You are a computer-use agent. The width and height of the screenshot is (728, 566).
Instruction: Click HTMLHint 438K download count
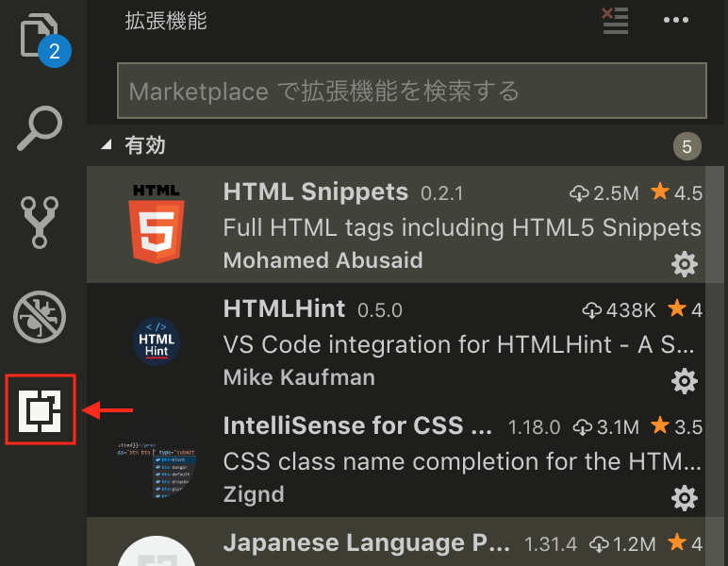pos(619,310)
